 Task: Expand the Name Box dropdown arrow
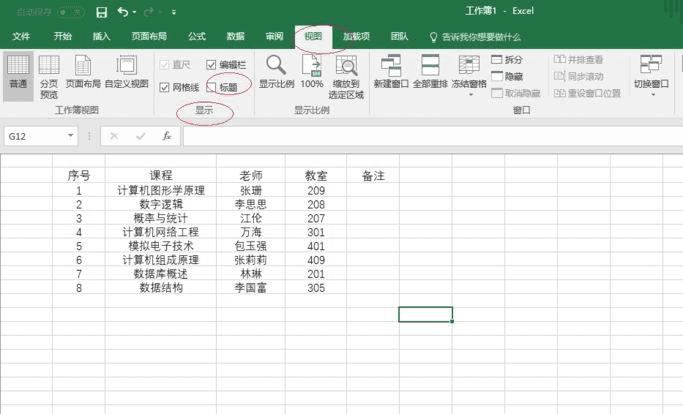[x=71, y=136]
